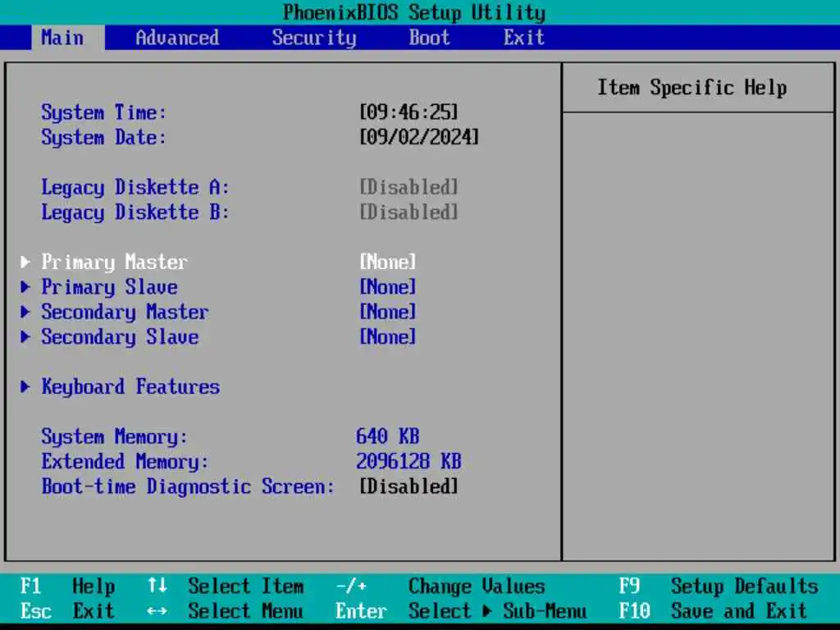Click the Extended Memory label

click(x=125, y=462)
